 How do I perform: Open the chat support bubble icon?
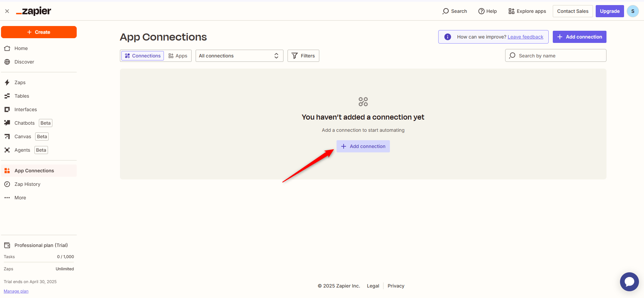point(629,281)
